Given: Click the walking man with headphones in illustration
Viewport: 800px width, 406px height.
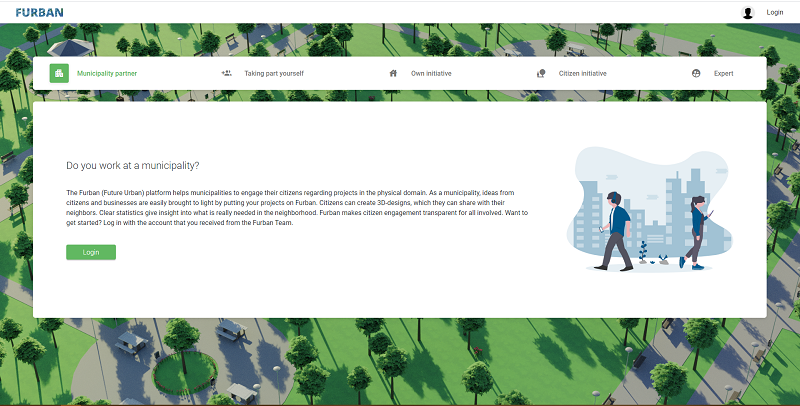Looking at the screenshot, I should coord(615,231).
